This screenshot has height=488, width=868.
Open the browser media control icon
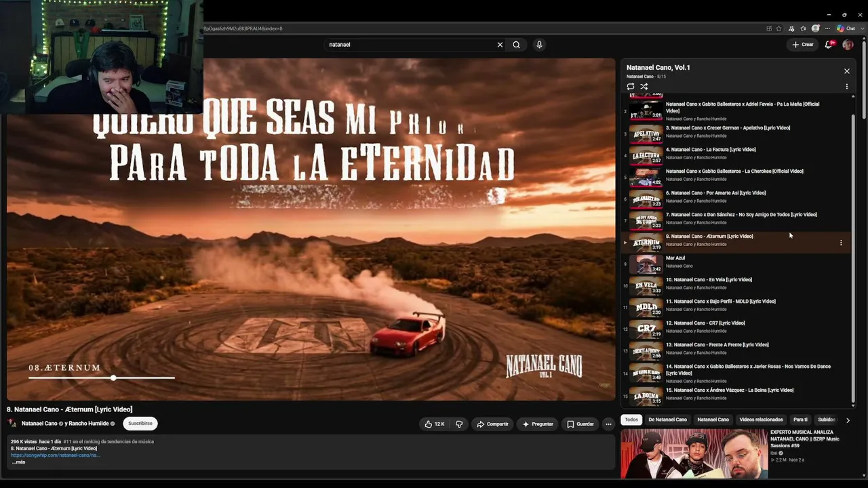tap(791, 28)
